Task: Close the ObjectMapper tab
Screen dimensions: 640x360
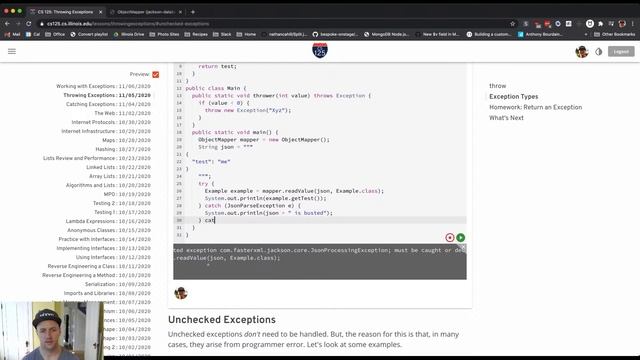Action: point(180,12)
